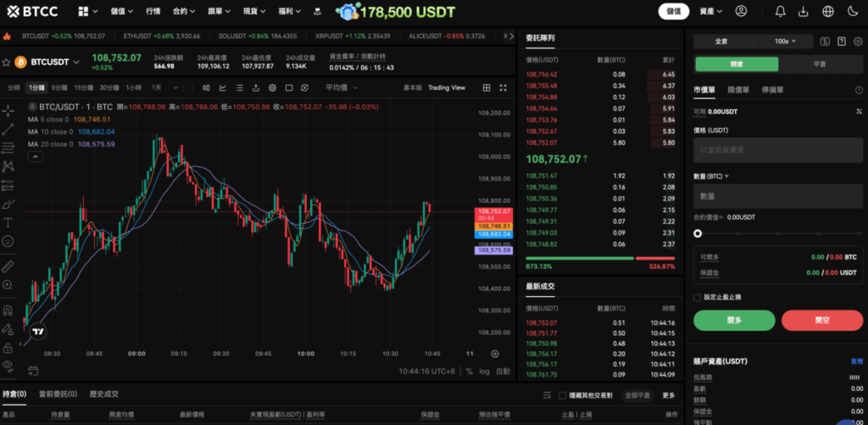Switch to the 限價單 order tab

click(738, 89)
